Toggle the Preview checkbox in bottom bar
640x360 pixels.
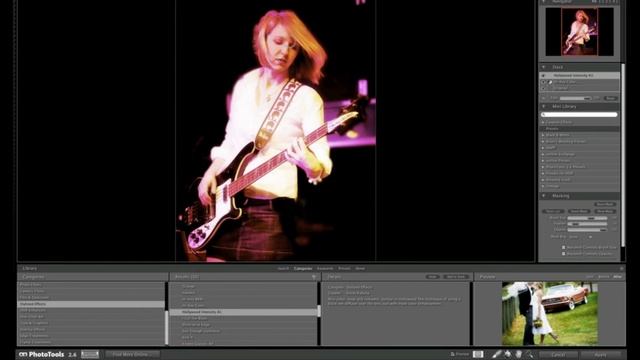point(452,354)
